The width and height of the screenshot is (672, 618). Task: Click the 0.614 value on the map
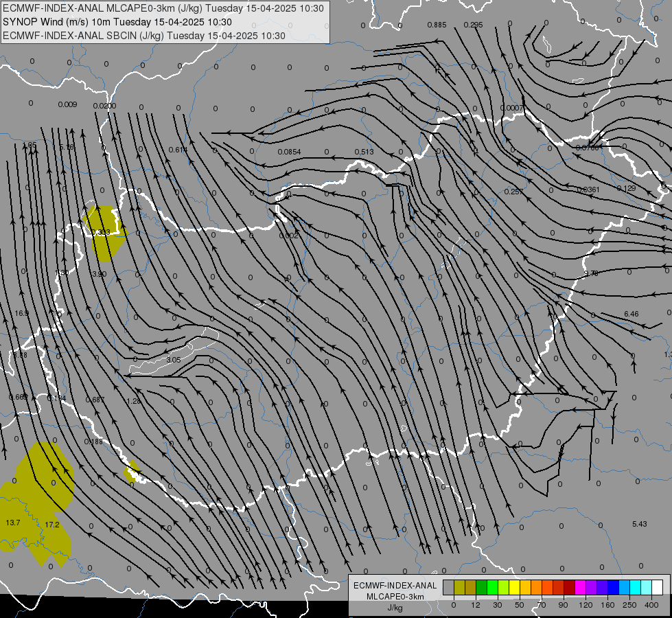point(178,150)
